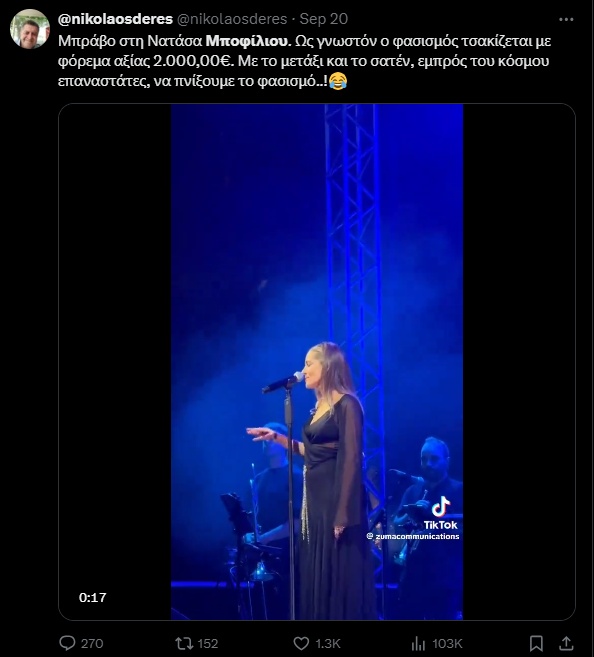
Task: Open the more options three-dot menu
Action: 566,19
